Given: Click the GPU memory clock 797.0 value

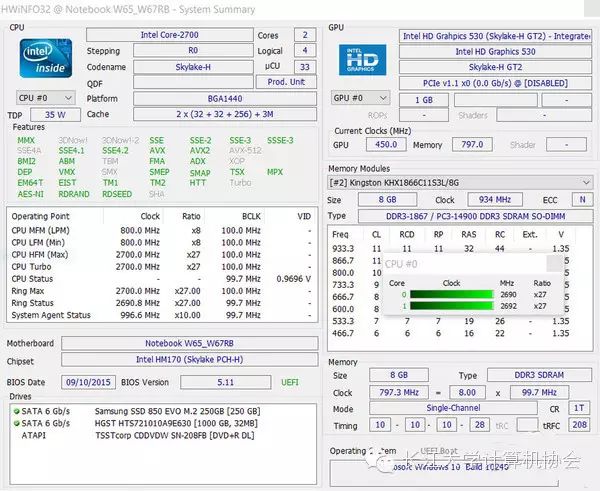Looking at the screenshot, I should coord(472,144).
